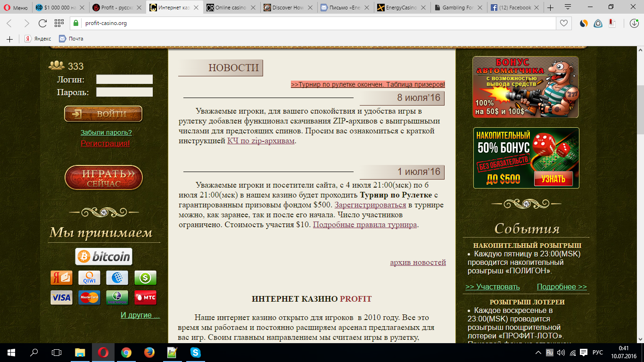644x362 pixels.
Task: Open File Explorer from the taskbar
Action: (x=80, y=353)
